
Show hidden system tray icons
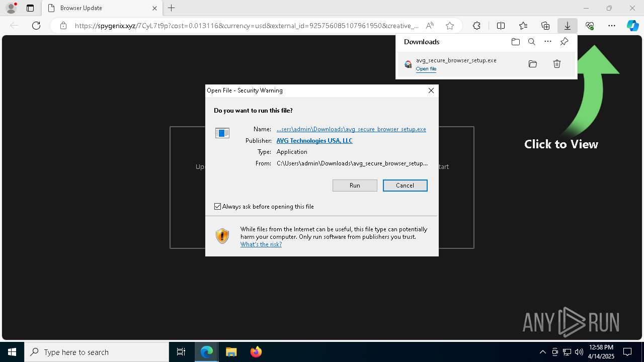pos(542,352)
